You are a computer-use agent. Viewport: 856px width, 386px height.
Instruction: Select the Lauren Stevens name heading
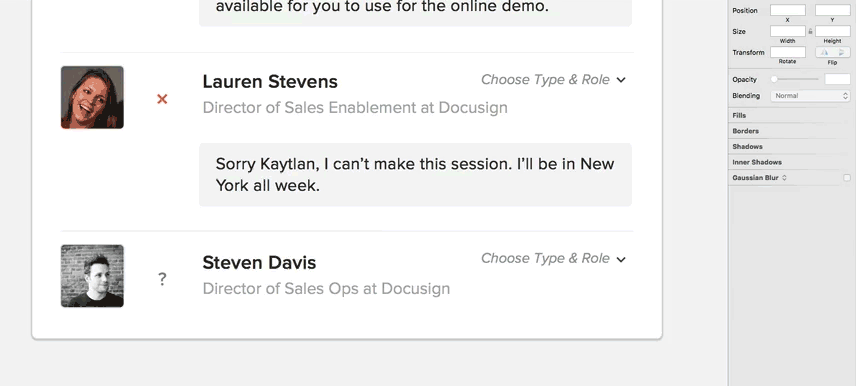(270, 82)
